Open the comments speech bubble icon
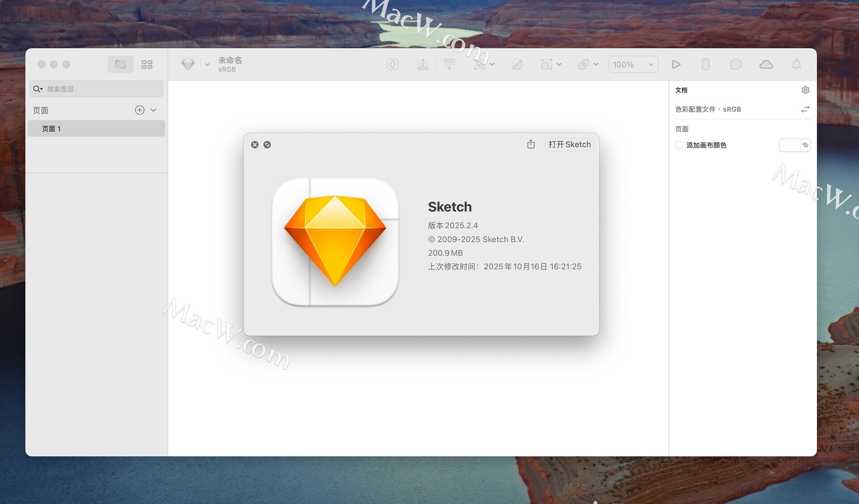The image size is (859, 504). (x=736, y=64)
